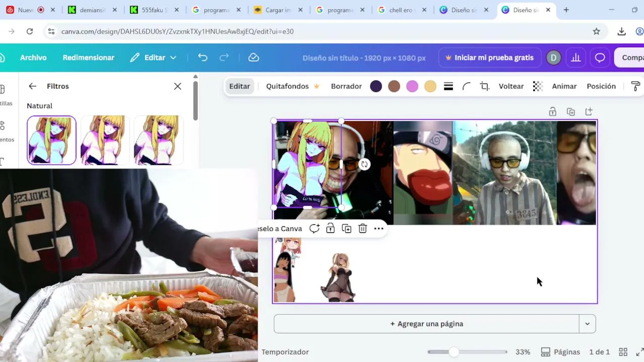
Task: Click the 1 de 1 page counter
Action: (599, 352)
